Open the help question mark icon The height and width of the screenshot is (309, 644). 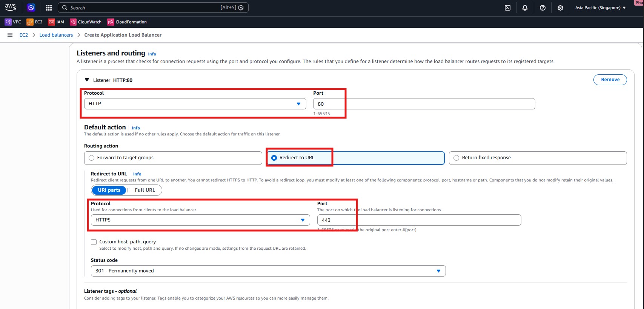543,8
